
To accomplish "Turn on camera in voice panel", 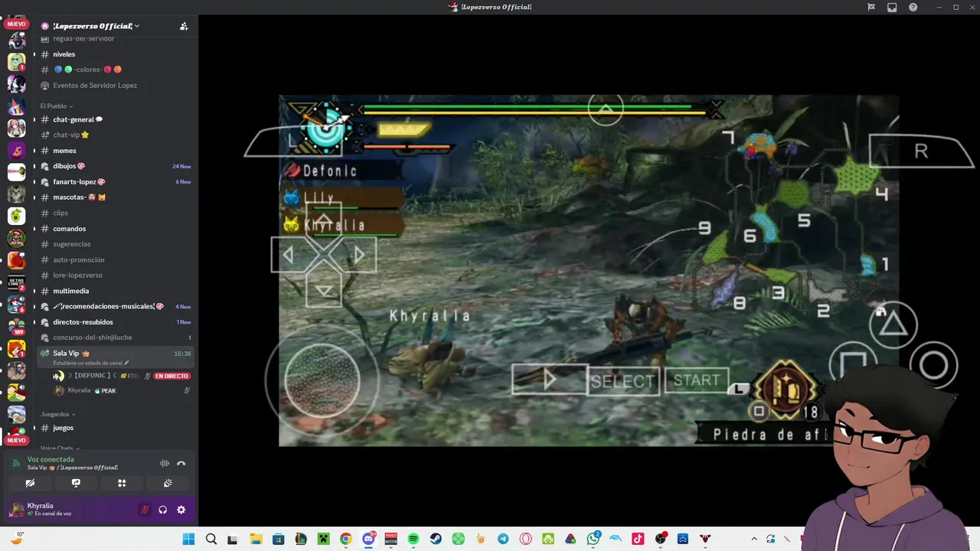I will point(30,483).
